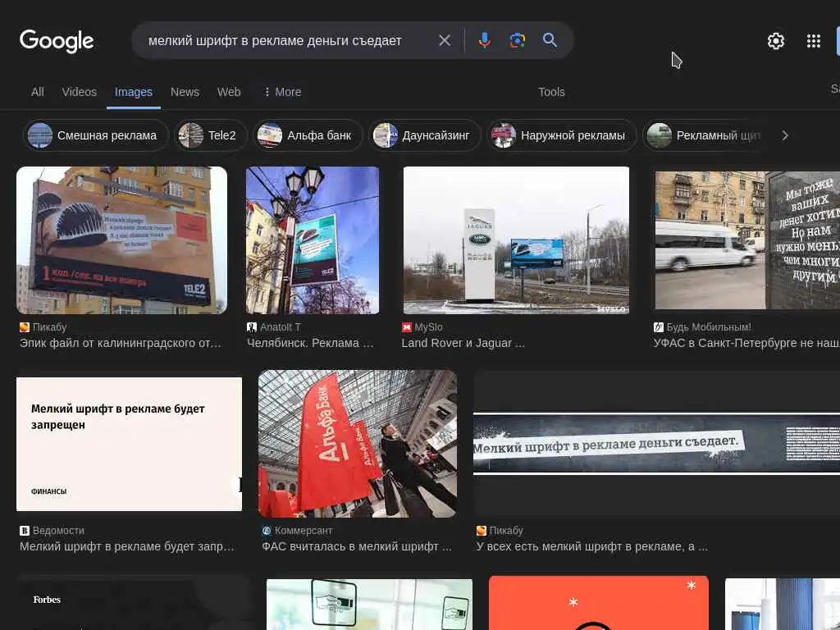This screenshot has height=630, width=840.
Task: Open Google Lens image search
Action: (x=517, y=40)
